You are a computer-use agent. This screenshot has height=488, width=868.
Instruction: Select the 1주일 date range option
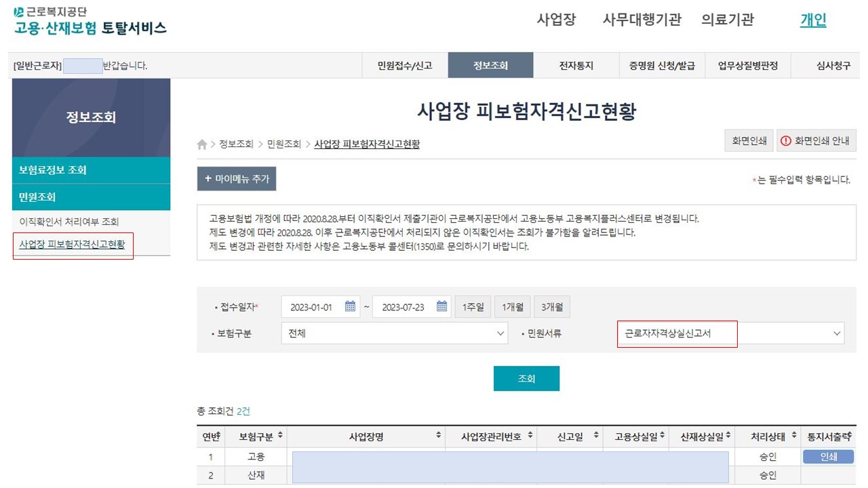(471, 306)
